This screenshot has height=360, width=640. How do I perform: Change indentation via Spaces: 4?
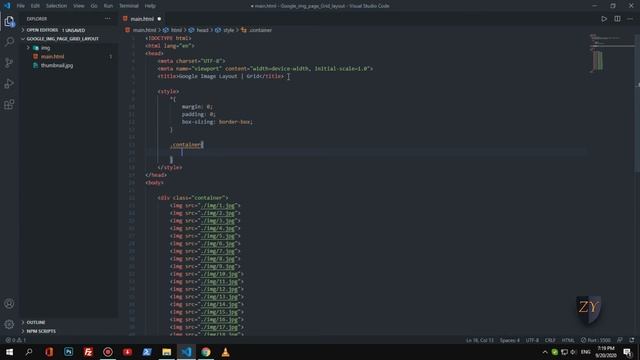click(x=510, y=340)
